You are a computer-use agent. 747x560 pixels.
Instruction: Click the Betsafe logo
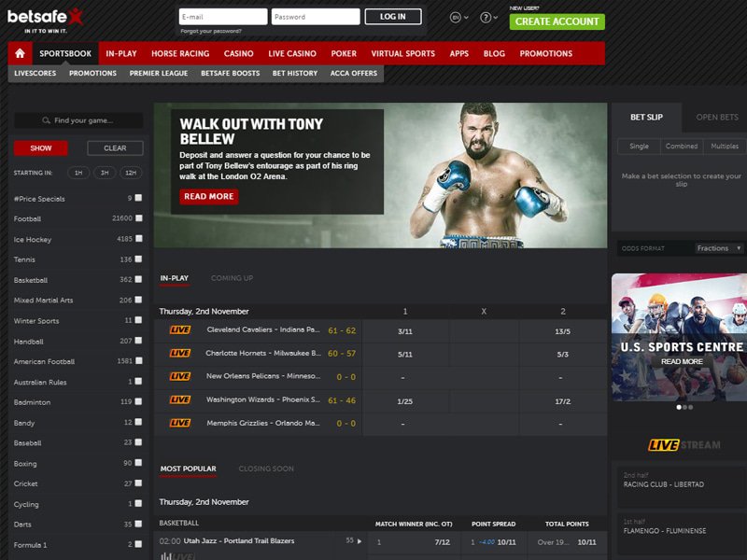[45, 21]
